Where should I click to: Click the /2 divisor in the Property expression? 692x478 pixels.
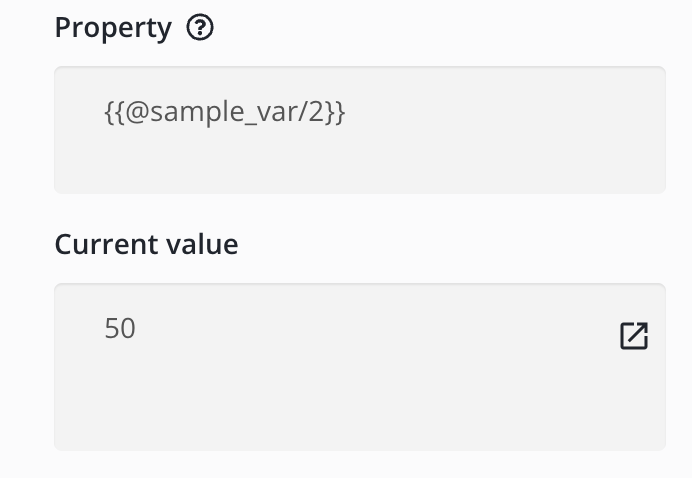317,113
